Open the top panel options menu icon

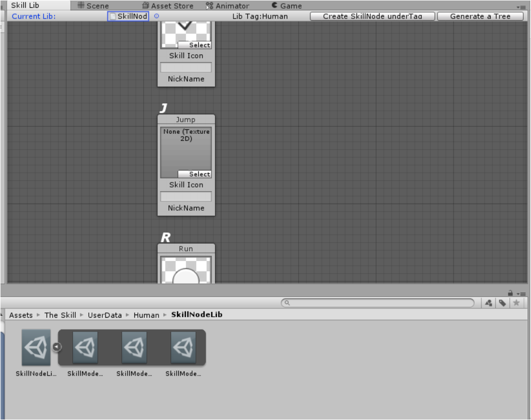tap(521, 7)
